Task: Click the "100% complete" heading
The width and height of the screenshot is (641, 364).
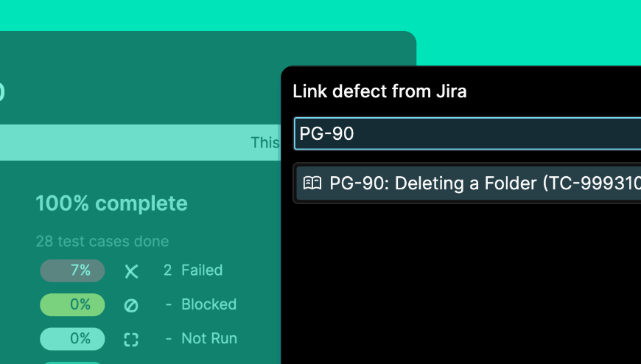Action: [x=111, y=203]
